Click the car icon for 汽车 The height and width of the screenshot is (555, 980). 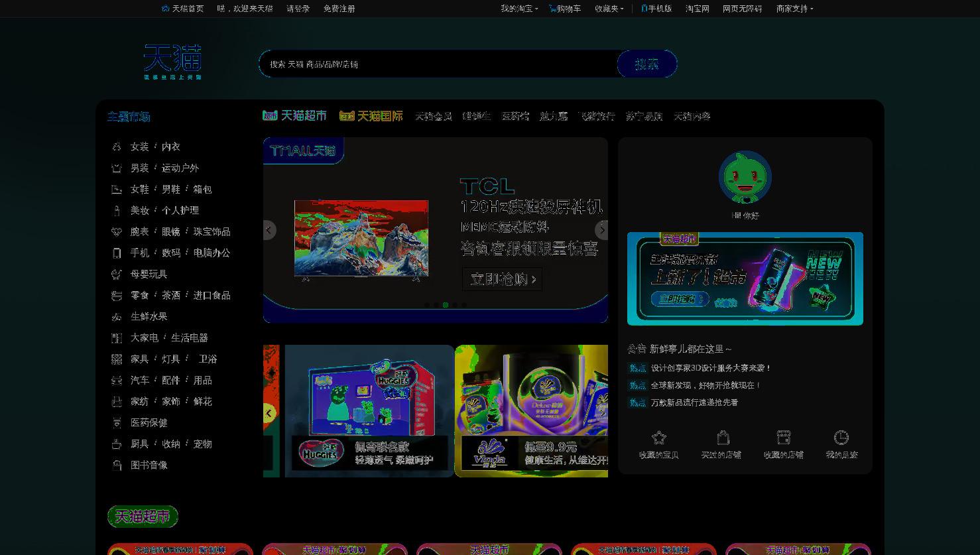(x=117, y=380)
